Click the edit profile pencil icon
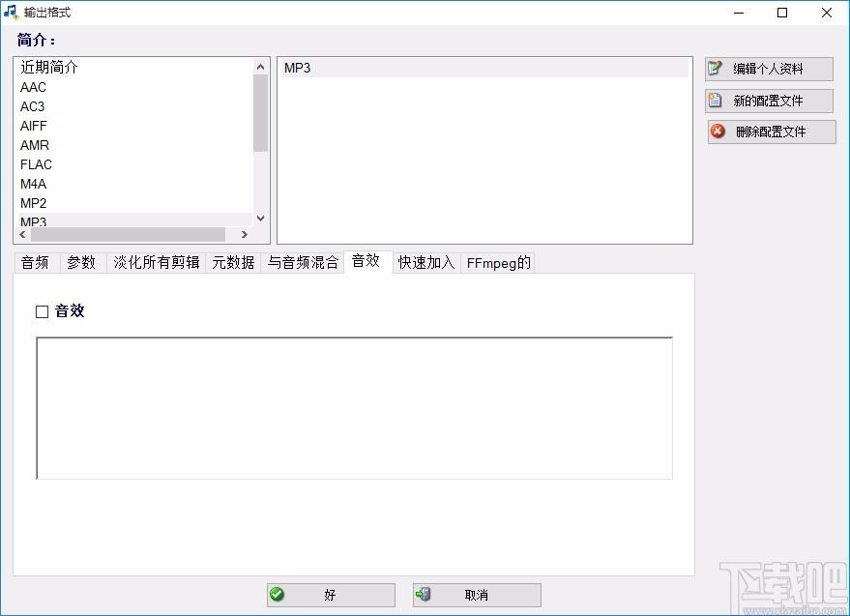 coord(716,69)
